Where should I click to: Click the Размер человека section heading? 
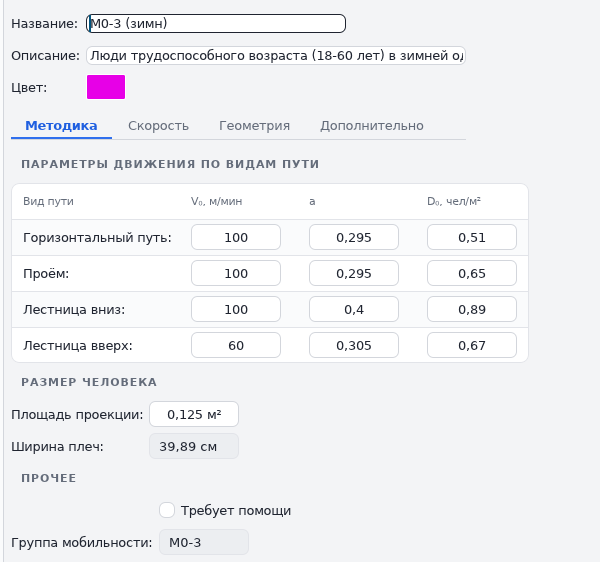tap(89, 382)
